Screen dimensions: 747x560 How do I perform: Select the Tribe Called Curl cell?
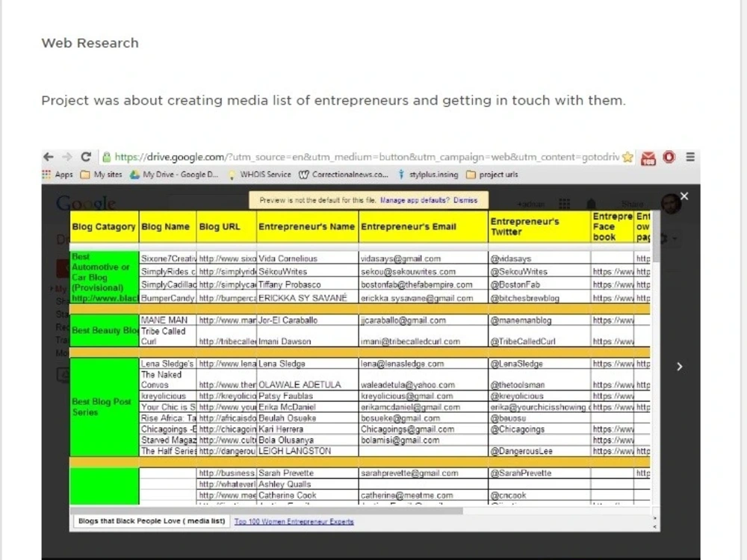(167, 336)
